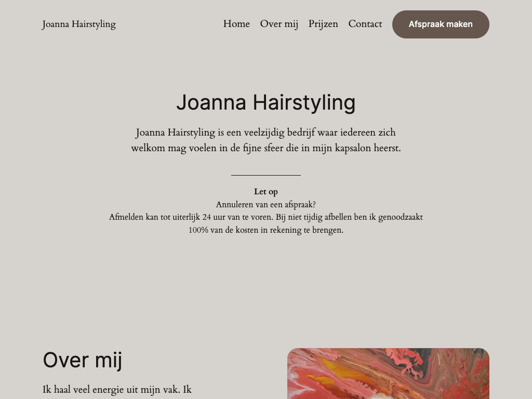The image size is (532, 399).
Task: Click the 'Ik haal veel energie' paragraph
Action: (x=117, y=390)
